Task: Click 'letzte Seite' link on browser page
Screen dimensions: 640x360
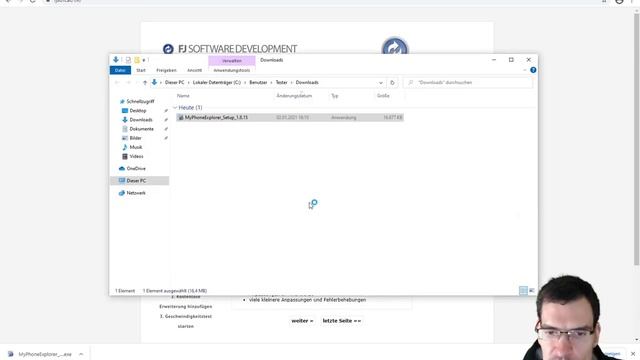Action: point(342,321)
